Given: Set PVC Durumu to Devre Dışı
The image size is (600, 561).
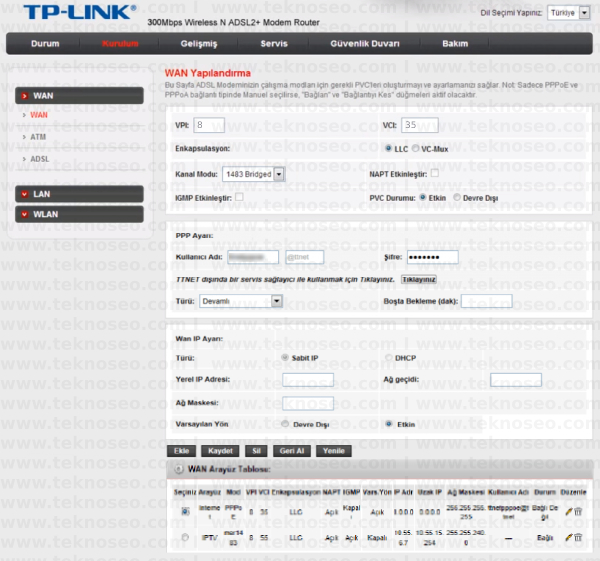Looking at the screenshot, I should tap(457, 197).
